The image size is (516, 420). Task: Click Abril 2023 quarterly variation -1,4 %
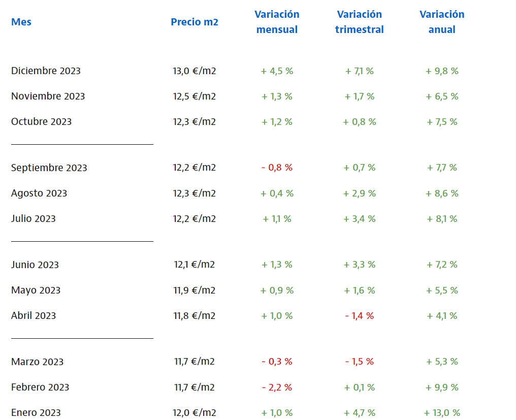359,316
